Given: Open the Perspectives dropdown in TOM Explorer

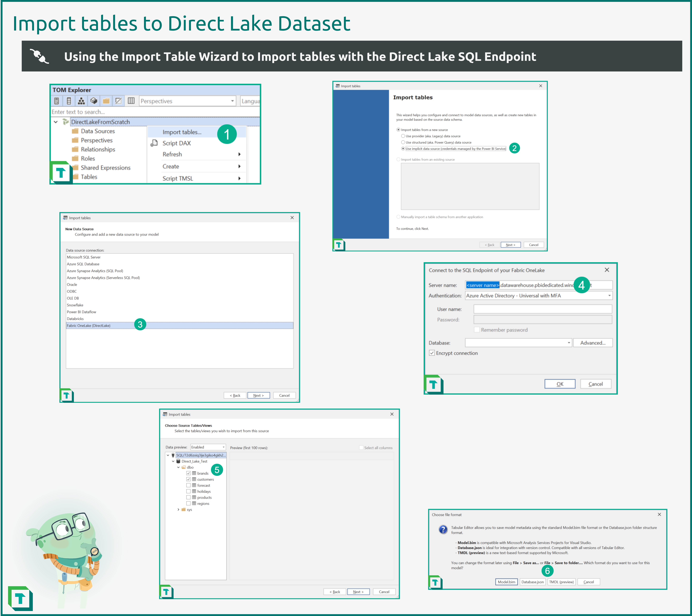Looking at the screenshot, I should 232,101.
